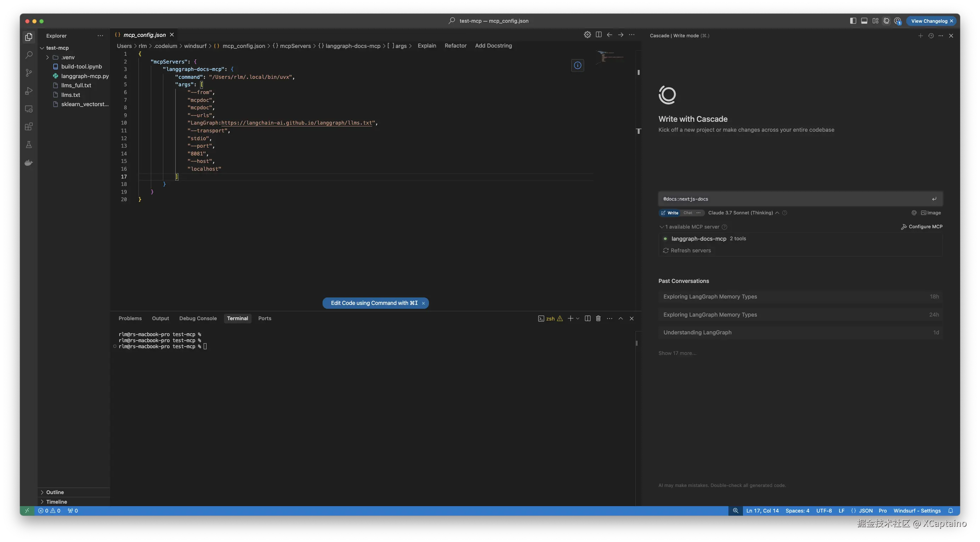Expand the Timeline section
980x542 pixels.
(56, 502)
